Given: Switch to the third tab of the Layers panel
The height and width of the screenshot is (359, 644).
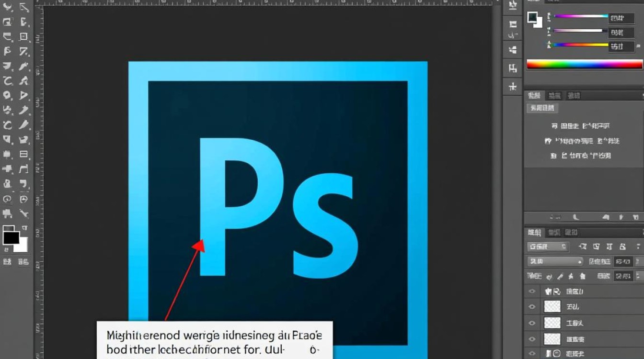Looking at the screenshot, I should click(571, 233).
